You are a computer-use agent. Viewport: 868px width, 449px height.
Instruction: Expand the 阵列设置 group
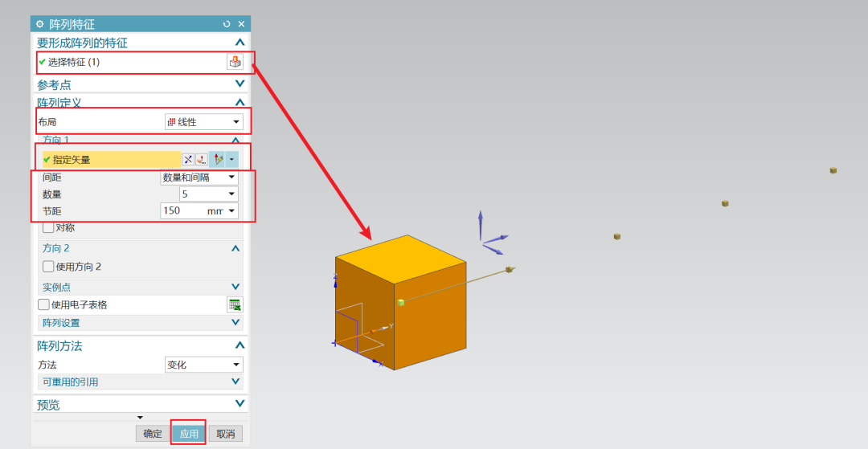click(x=235, y=322)
